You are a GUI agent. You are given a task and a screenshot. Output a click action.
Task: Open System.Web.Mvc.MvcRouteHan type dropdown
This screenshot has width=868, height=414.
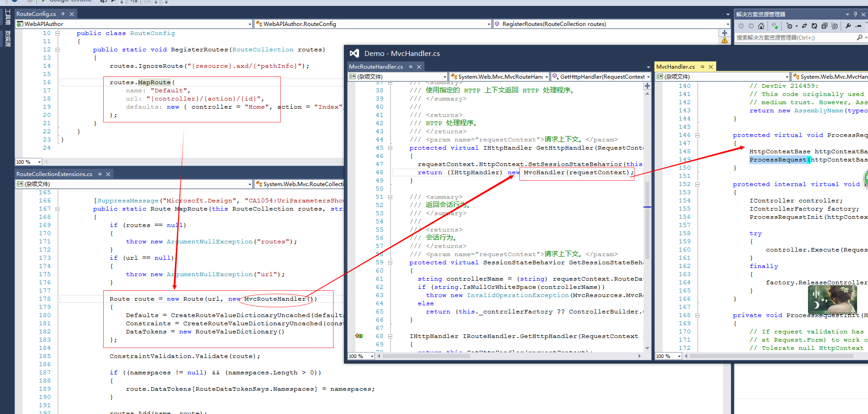[x=547, y=77]
